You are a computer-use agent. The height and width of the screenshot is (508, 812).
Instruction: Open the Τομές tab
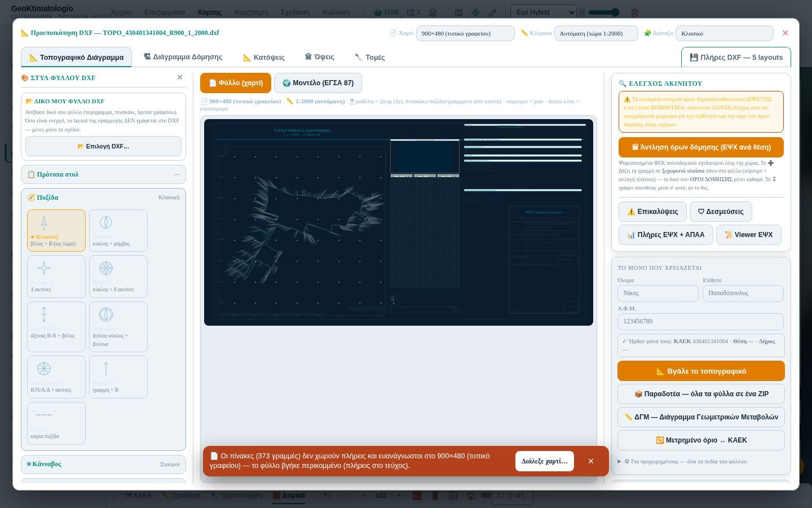click(x=369, y=57)
